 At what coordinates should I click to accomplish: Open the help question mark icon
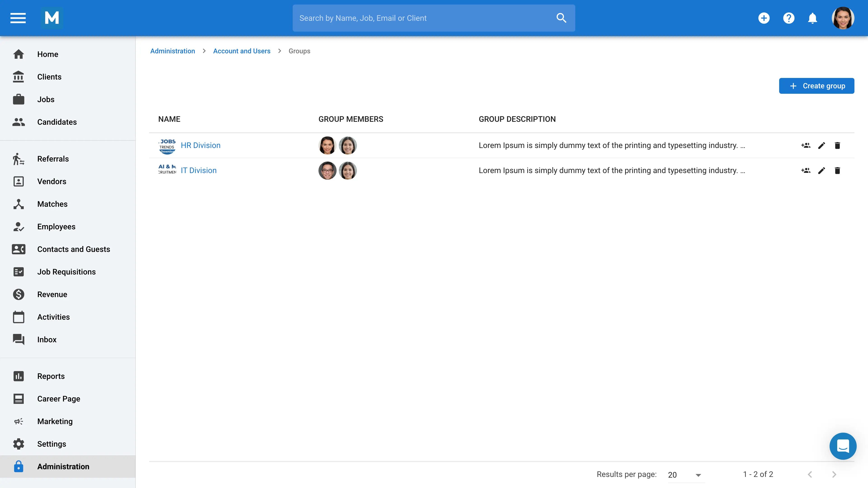click(x=788, y=18)
